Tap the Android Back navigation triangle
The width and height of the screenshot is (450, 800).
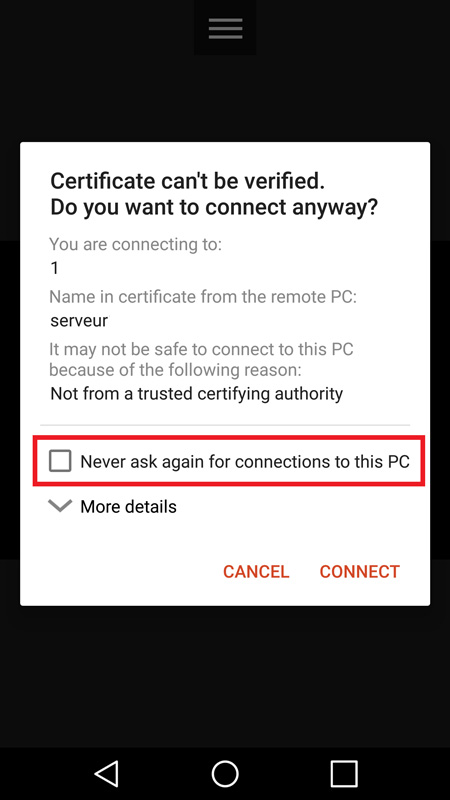click(107, 773)
